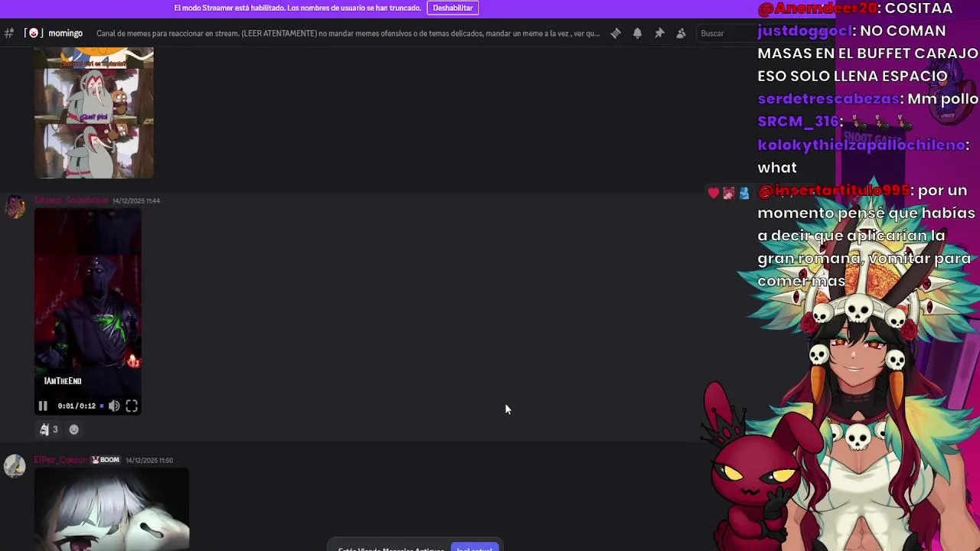Show pinned messages
The width and height of the screenshot is (980, 551).
coord(659,34)
